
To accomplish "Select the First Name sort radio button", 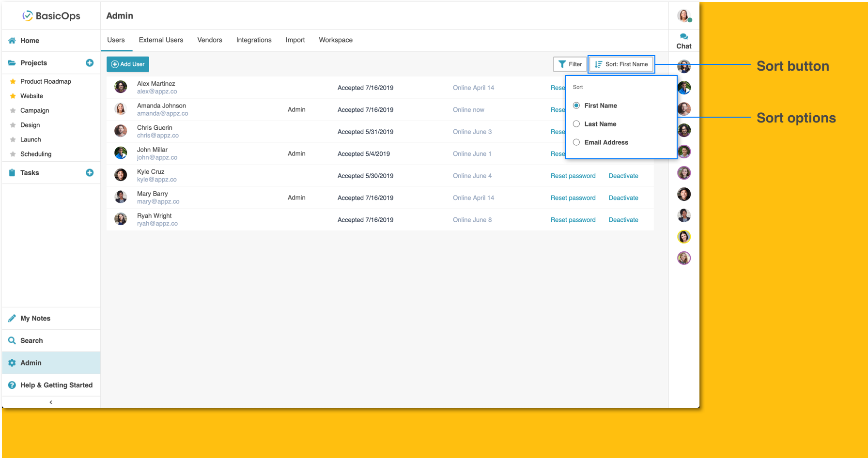I will [576, 106].
